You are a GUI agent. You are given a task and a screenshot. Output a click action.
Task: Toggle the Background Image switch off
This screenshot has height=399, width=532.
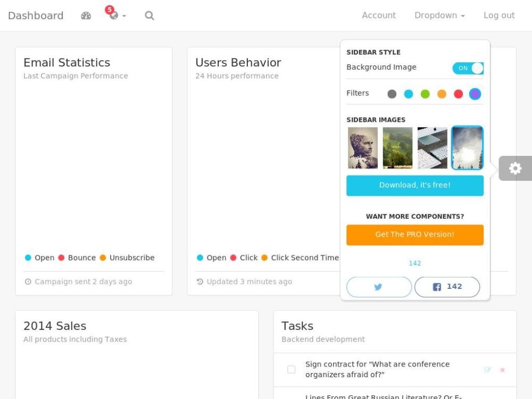(x=468, y=68)
